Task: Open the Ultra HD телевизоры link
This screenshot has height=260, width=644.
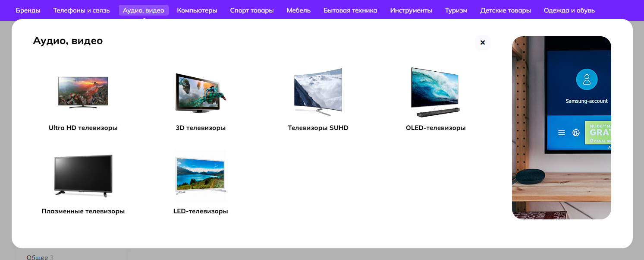Action: click(x=83, y=128)
